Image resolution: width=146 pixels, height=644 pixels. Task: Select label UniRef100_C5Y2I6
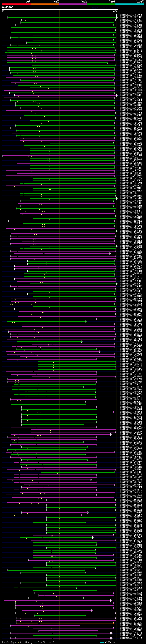[131, 342]
